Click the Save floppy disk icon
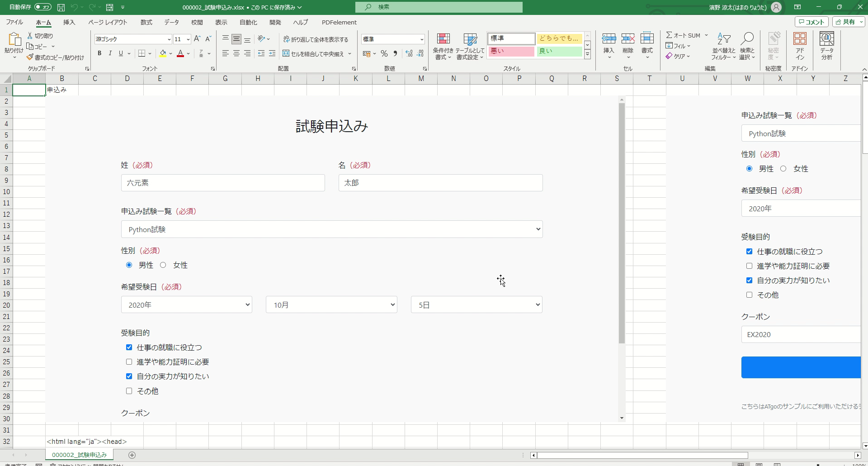The image size is (868, 466). [x=61, y=7]
